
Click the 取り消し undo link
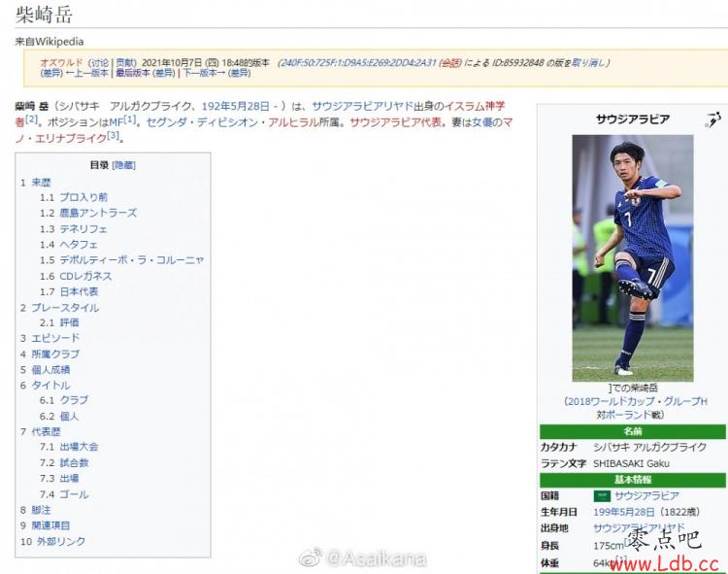click(588, 63)
